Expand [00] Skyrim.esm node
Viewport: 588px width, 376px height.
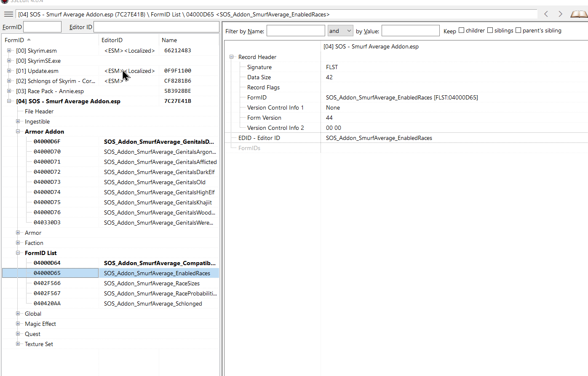tap(9, 51)
